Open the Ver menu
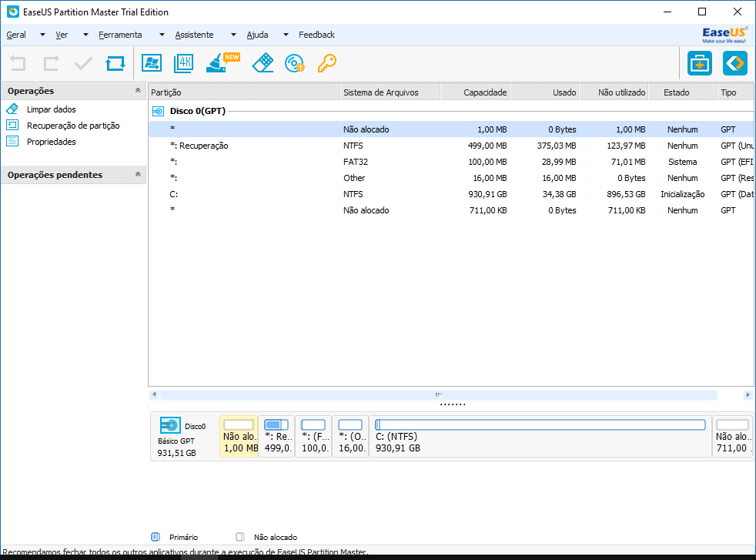The image size is (756, 560). click(62, 35)
